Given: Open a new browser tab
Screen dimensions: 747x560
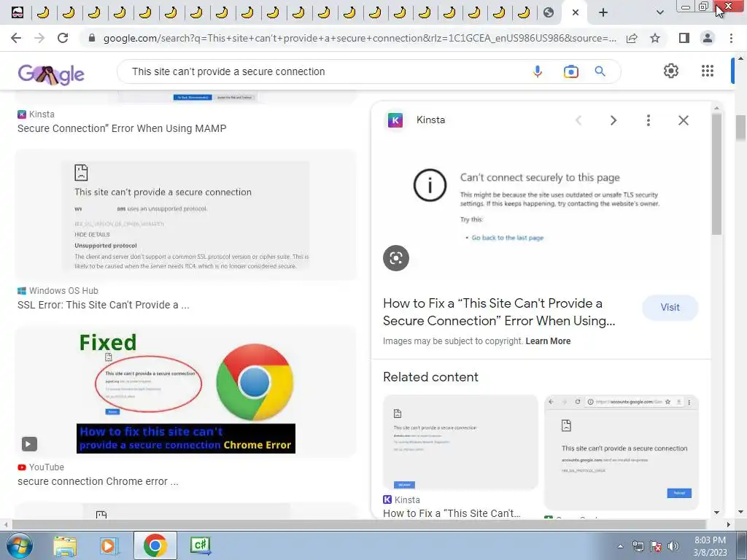Looking at the screenshot, I should (603, 12).
